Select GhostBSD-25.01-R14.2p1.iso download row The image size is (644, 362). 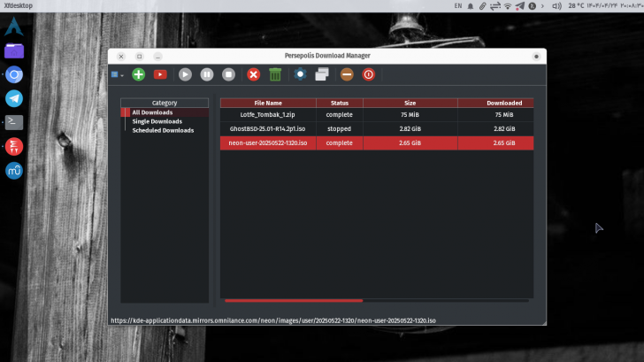pos(377,128)
